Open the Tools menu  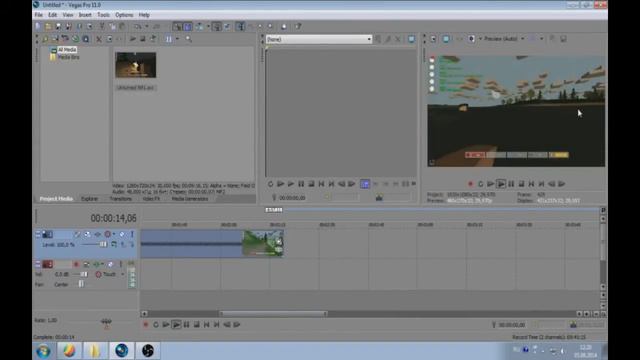click(103, 15)
